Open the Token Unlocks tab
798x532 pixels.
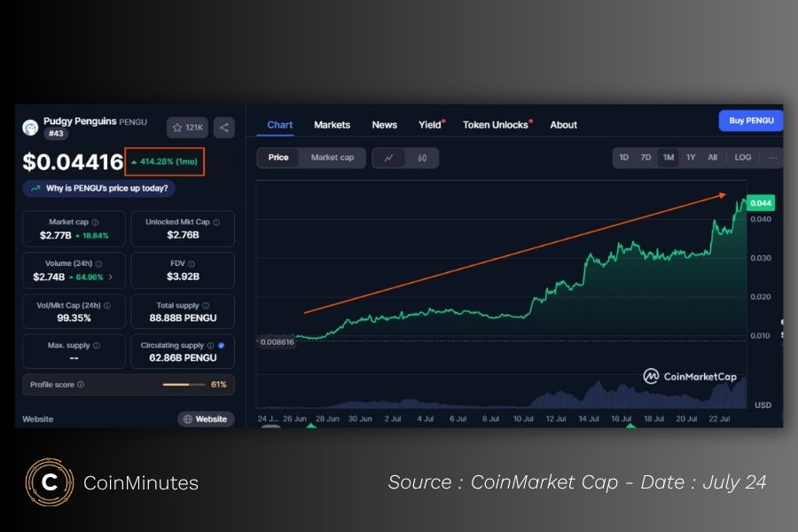pyautogui.click(x=497, y=125)
